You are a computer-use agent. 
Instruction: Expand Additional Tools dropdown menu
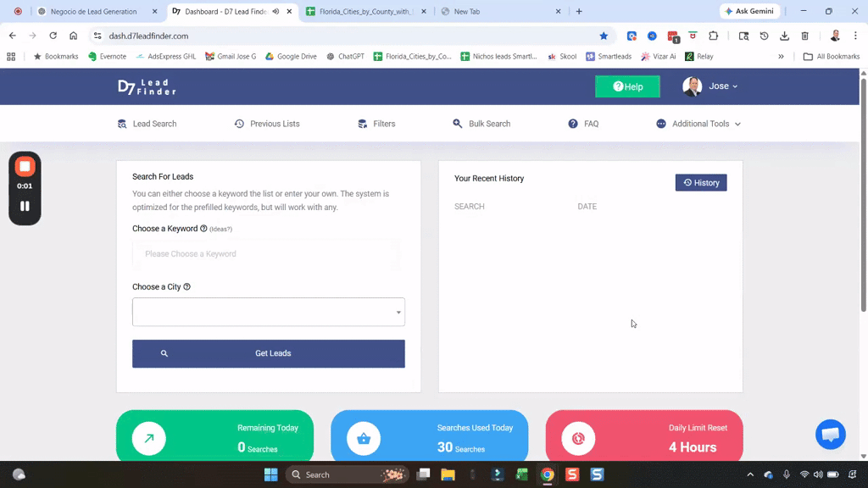[698, 124]
